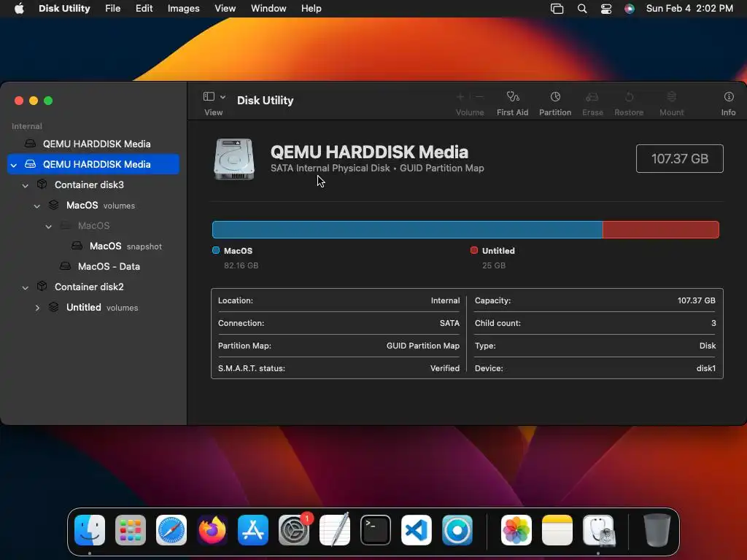Image resolution: width=747 pixels, height=560 pixels.
Task: Open System Settings from the Dock
Action: [294, 530]
